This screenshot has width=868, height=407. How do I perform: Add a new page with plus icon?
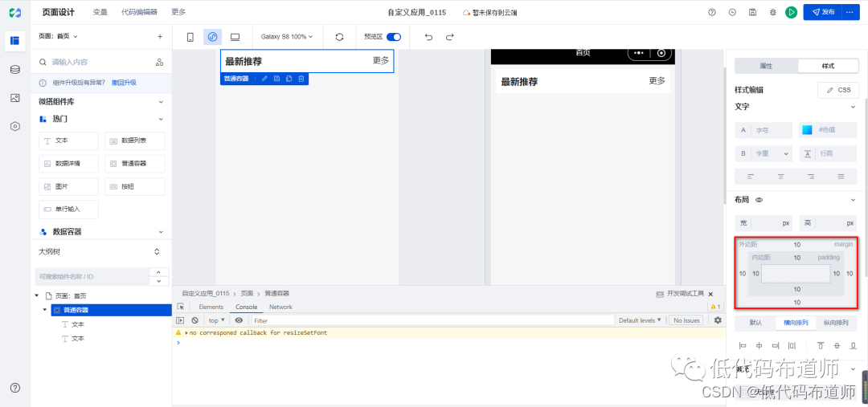click(160, 36)
